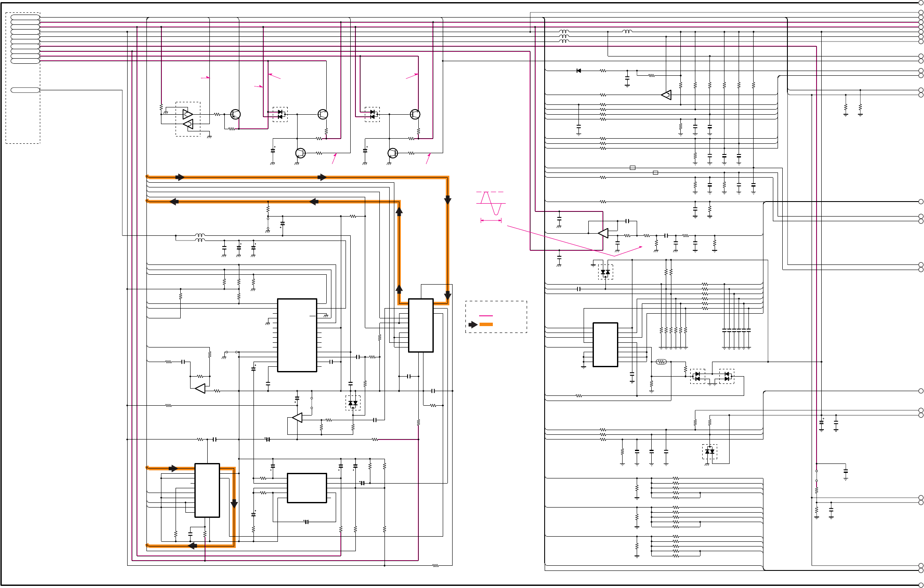
Task: Select the bottom-left IC with orange loop around it
Action: click(x=207, y=490)
